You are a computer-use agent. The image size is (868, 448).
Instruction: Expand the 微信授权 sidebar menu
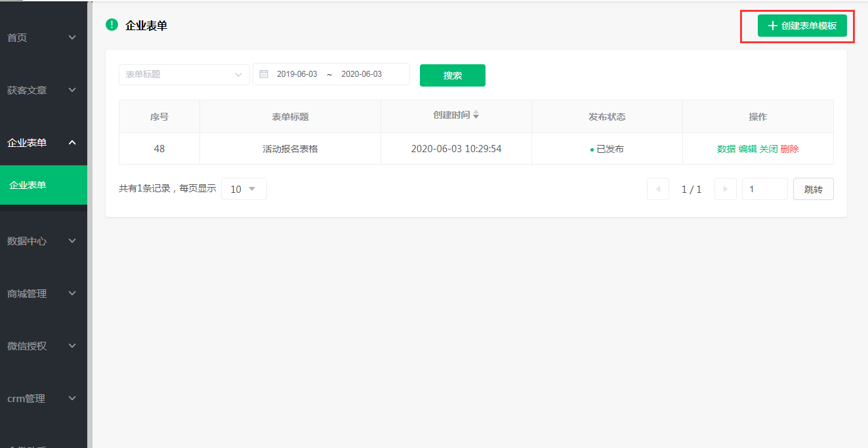(x=43, y=346)
